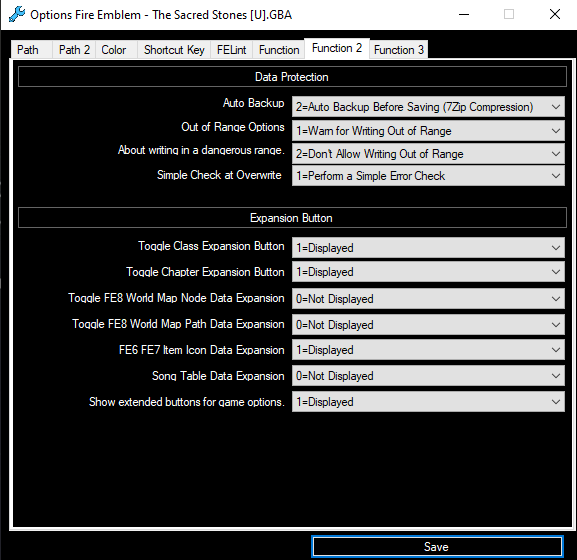Image resolution: width=577 pixels, height=560 pixels.
Task: Expand extended buttons for game options dropdown
Action: pyautogui.click(x=428, y=401)
